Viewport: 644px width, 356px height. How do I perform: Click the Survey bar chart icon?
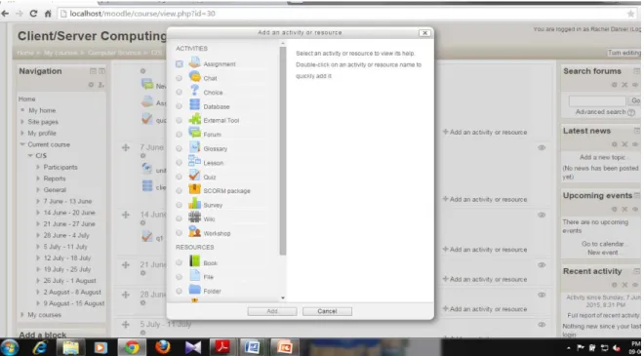click(x=194, y=204)
